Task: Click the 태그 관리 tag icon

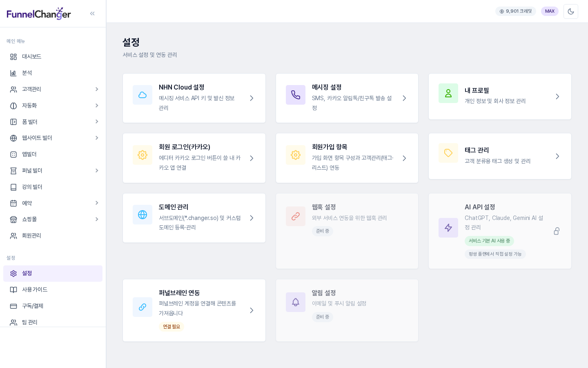Action: pyautogui.click(x=448, y=153)
